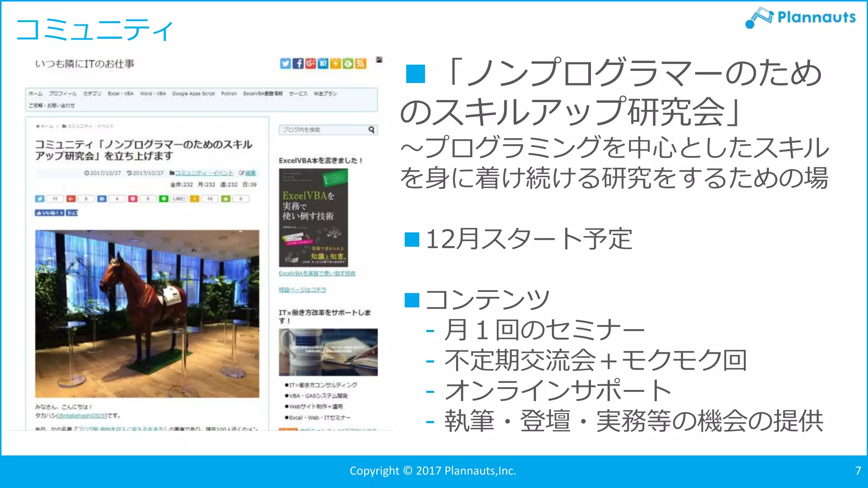Click the 不定期交流会＋モクモク回 line
Viewport: 868px width, 488px height.
coord(595,360)
